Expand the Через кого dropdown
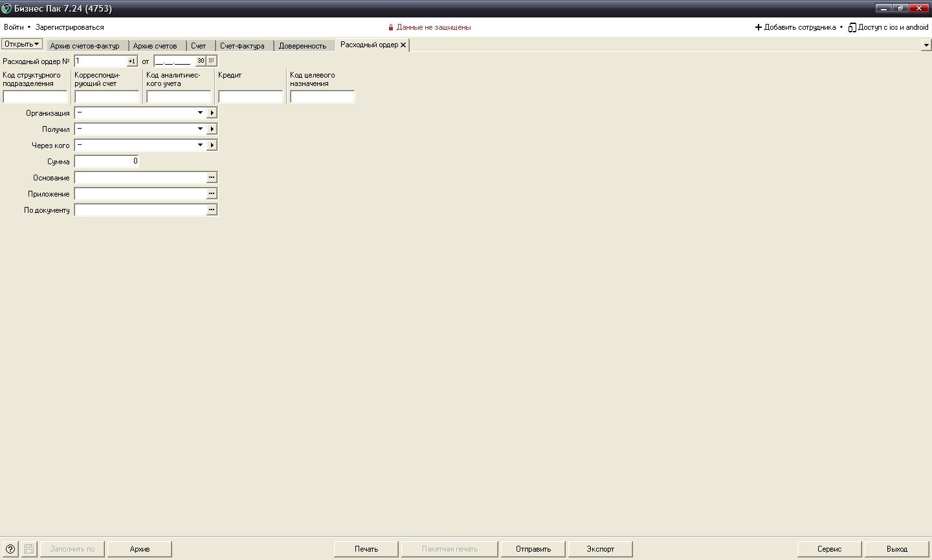This screenshot has width=932, height=560. pyautogui.click(x=200, y=145)
